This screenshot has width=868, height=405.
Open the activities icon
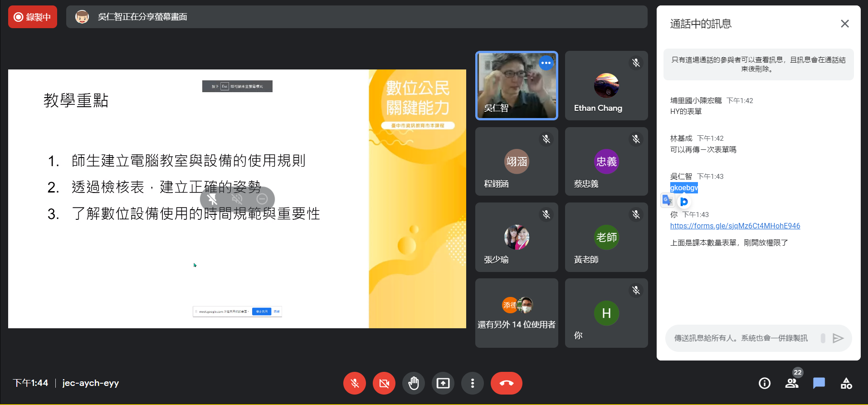coord(846,383)
